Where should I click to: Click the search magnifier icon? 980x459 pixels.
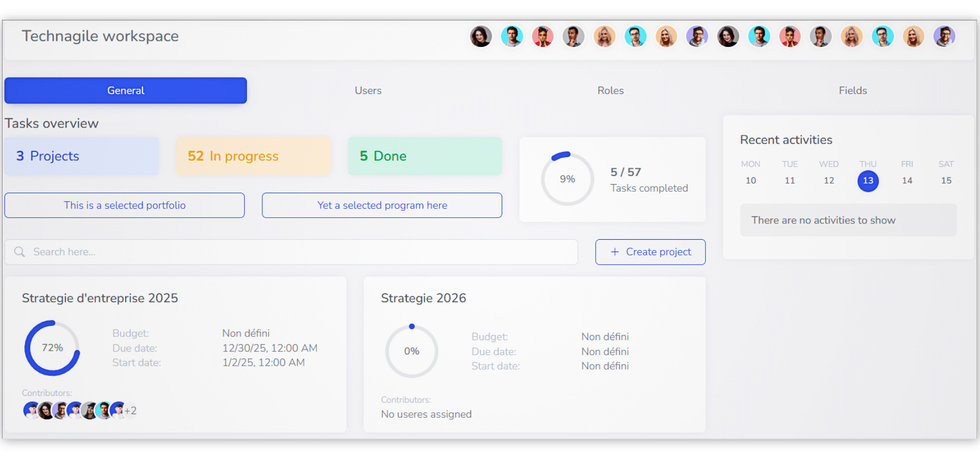point(19,252)
